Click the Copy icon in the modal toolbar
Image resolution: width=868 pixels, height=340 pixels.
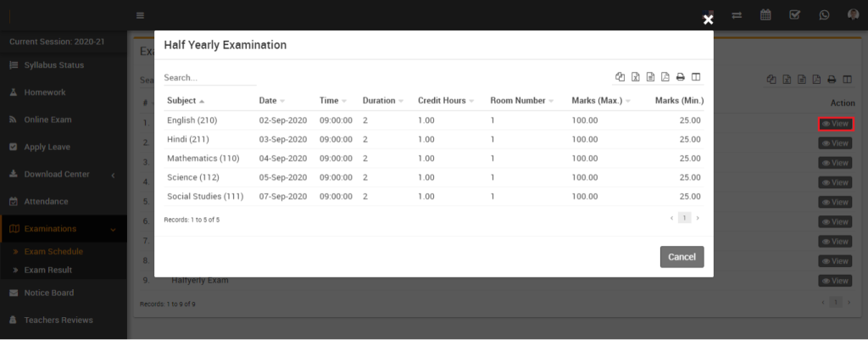tap(620, 78)
